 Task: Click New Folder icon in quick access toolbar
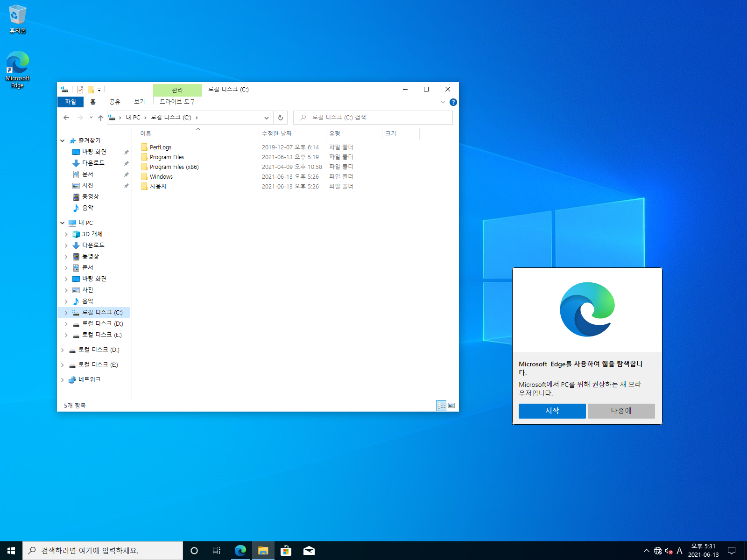tap(91, 90)
